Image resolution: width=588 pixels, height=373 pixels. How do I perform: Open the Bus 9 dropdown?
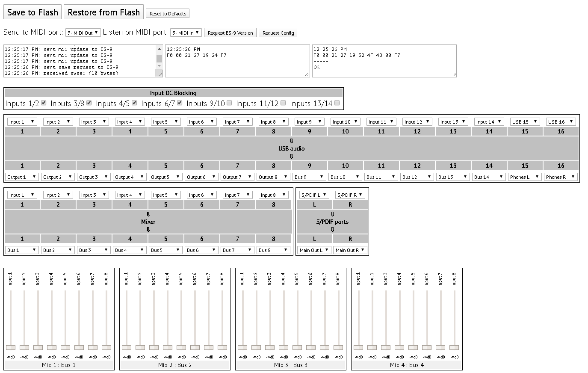(309, 177)
